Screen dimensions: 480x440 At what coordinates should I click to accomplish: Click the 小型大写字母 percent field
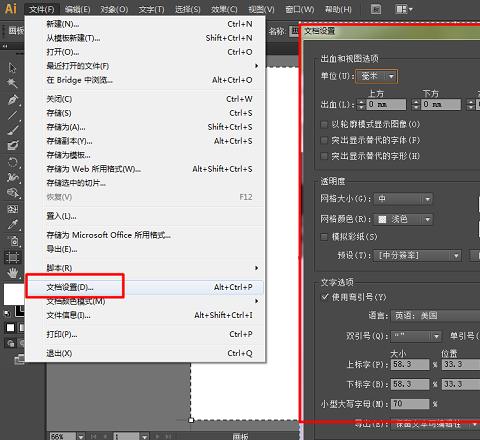(x=410, y=404)
